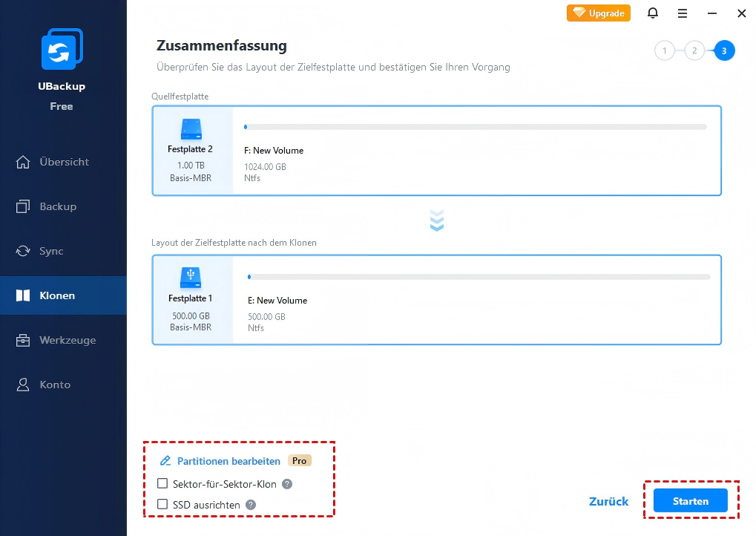The image size is (756, 536).
Task: Open the notification bell
Action: pos(653,13)
